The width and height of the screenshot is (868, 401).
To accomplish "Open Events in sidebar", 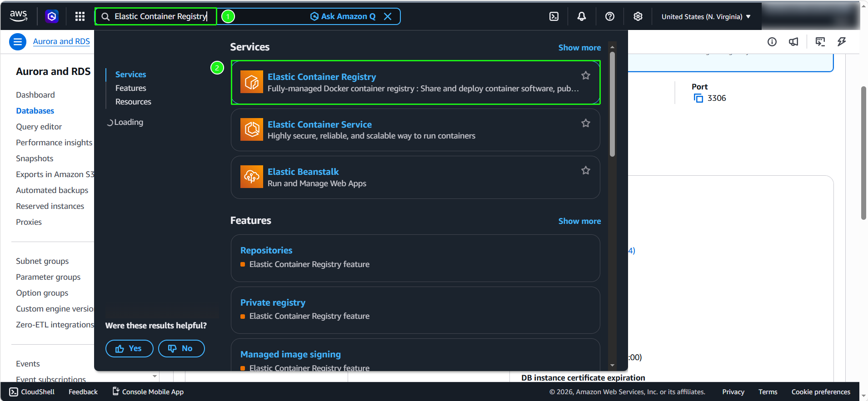I will click(28, 364).
